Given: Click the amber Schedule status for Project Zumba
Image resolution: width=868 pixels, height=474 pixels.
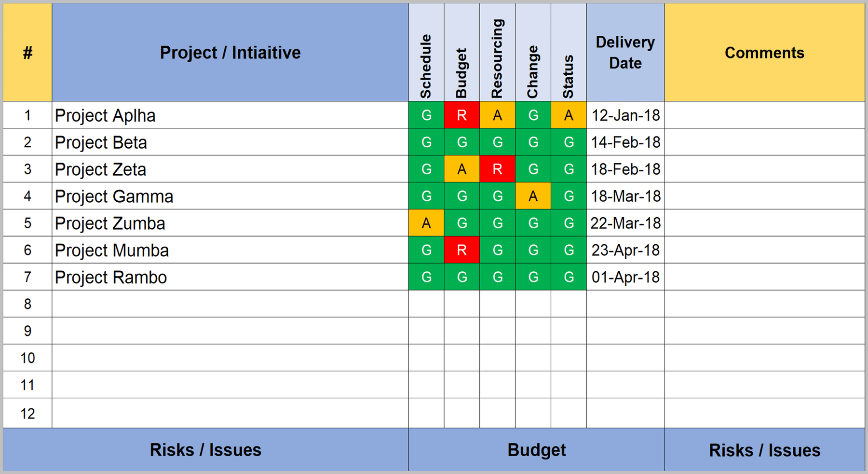Looking at the screenshot, I should (x=426, y=223).
